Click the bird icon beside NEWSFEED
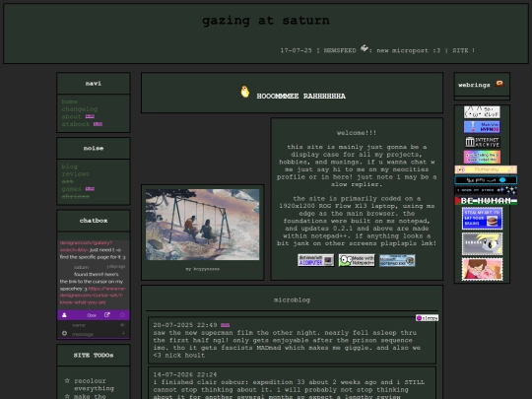Viewport: 532px width, 399px height. click(x=365, y=48)
